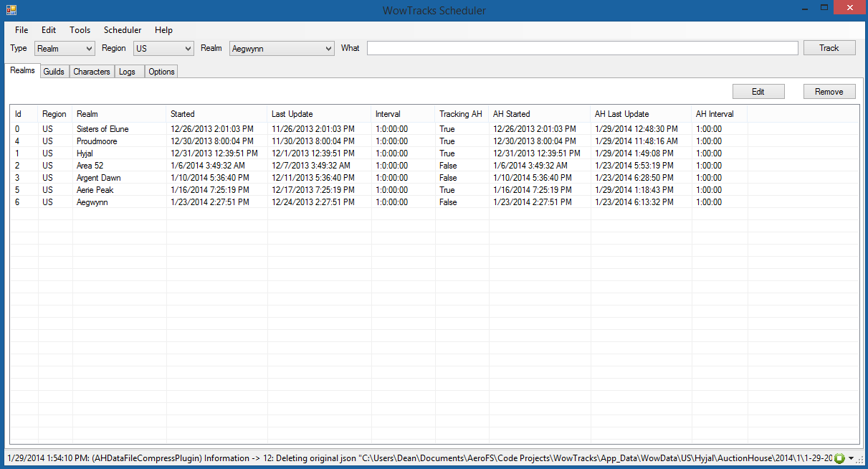Click the Remove button
This screenshot has height=469, width=868.
(x=829, y=92)
